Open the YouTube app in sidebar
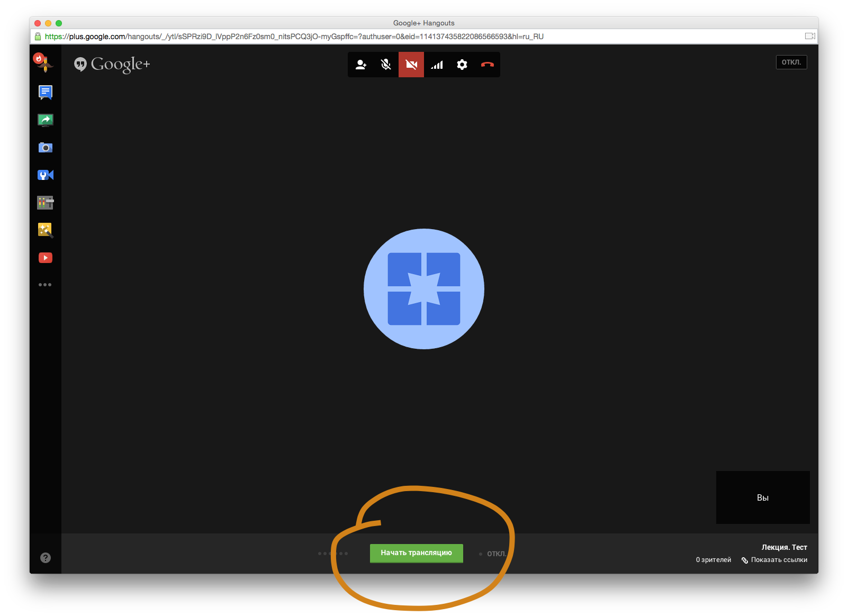Image resolution: width=848 pixels, height=616 pixels. click(x=46, y=258)
